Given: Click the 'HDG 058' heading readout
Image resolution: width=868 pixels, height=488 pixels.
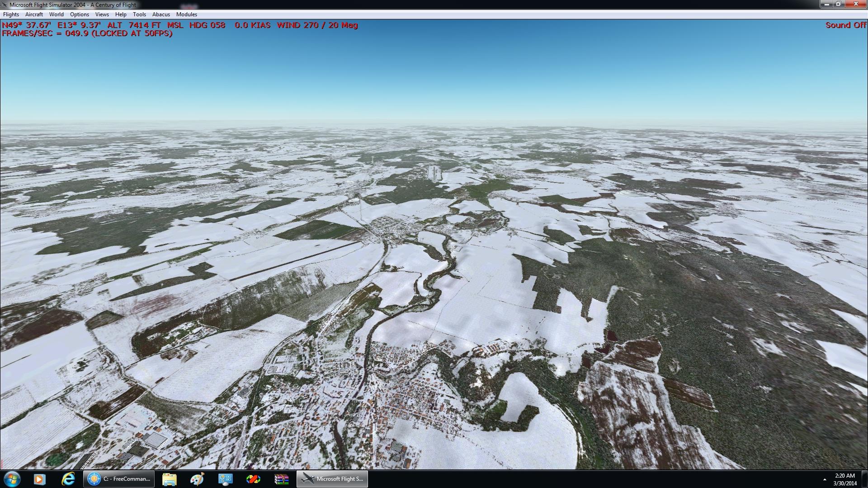Looking at the screenshot, I should click(x=208, y=25).
